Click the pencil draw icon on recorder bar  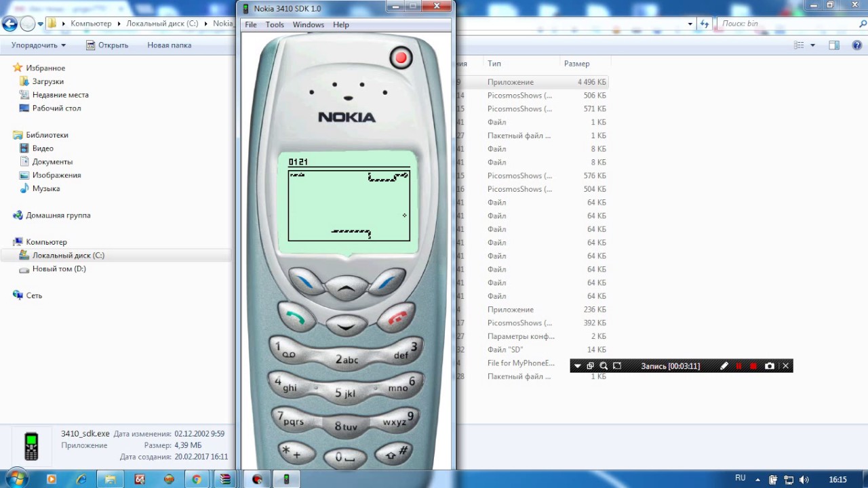point(724,366)
